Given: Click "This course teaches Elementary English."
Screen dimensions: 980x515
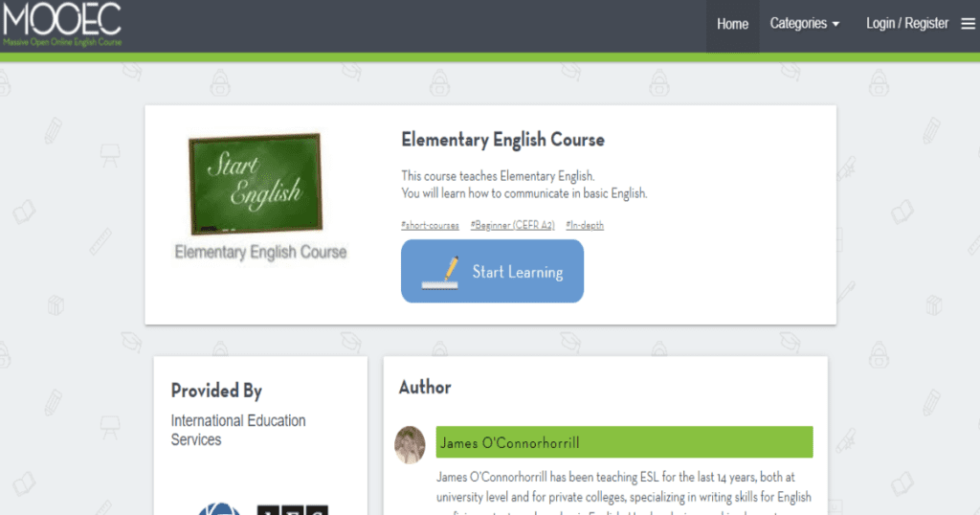Looking at the screenshot, I should [498, 176].
